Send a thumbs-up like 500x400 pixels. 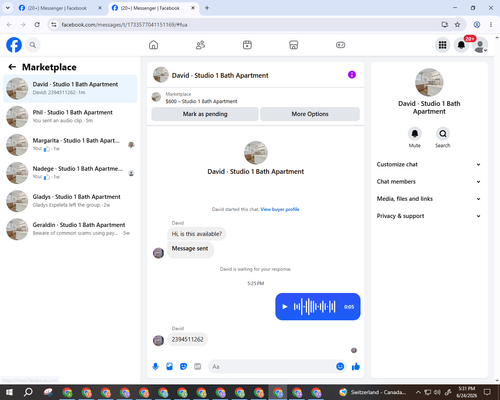point(356,367)
